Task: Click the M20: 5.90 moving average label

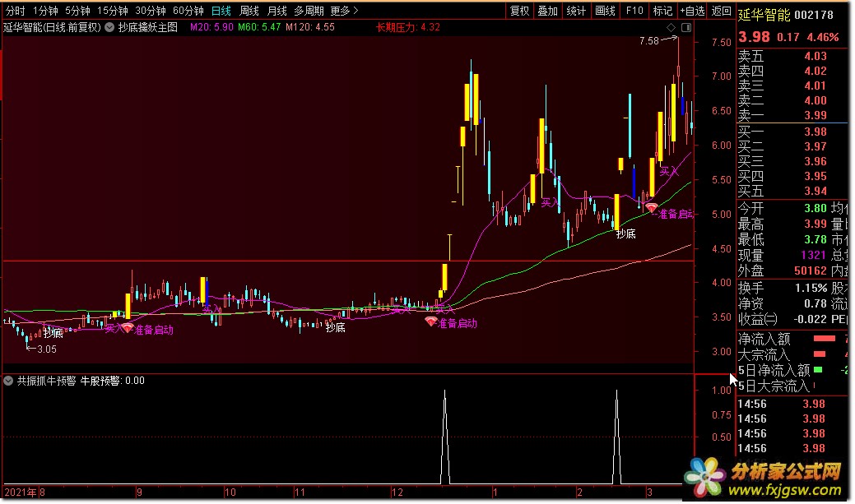Action: tap(211, 27)
